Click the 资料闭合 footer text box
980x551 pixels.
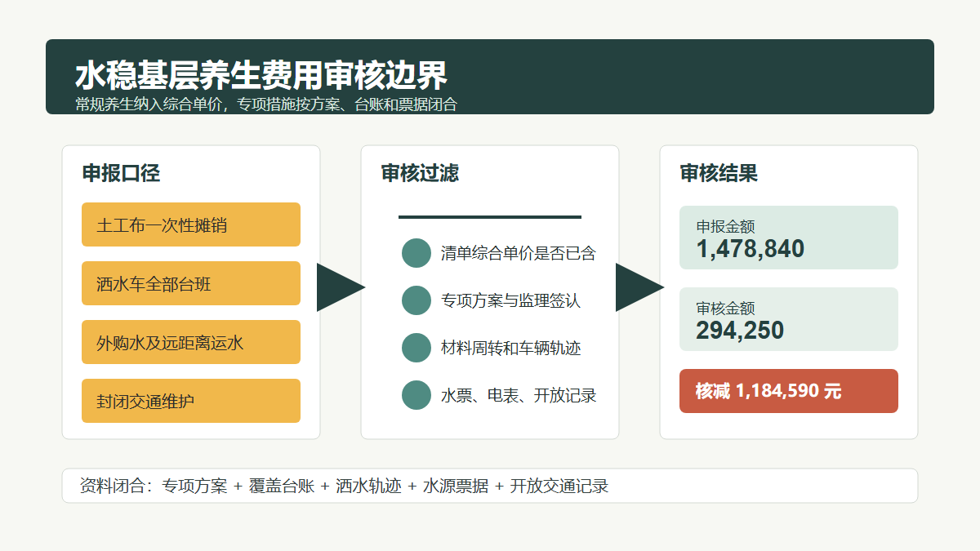490,486
